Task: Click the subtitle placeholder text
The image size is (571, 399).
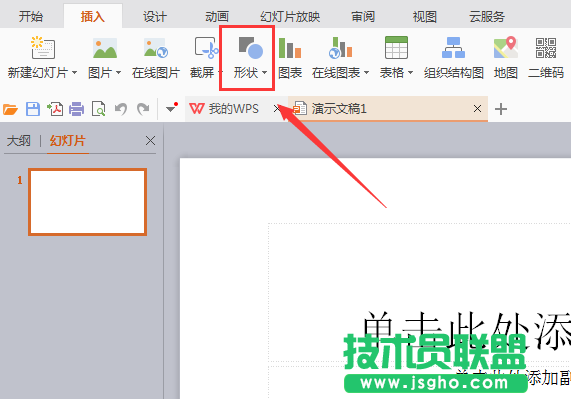Action: click(513, 377)
